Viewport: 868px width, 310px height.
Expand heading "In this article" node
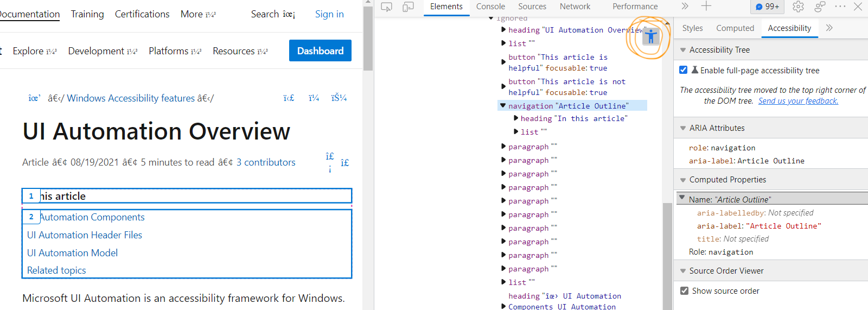[516, 118]
